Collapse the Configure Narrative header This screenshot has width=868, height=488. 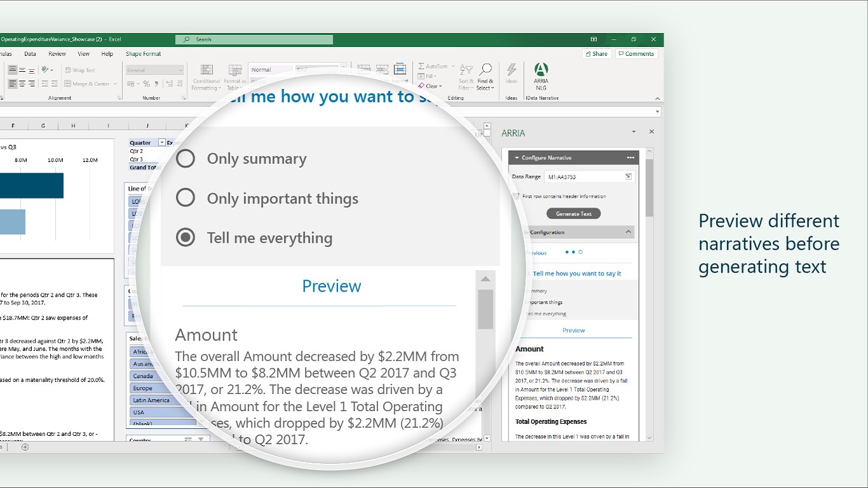(517, 158)
